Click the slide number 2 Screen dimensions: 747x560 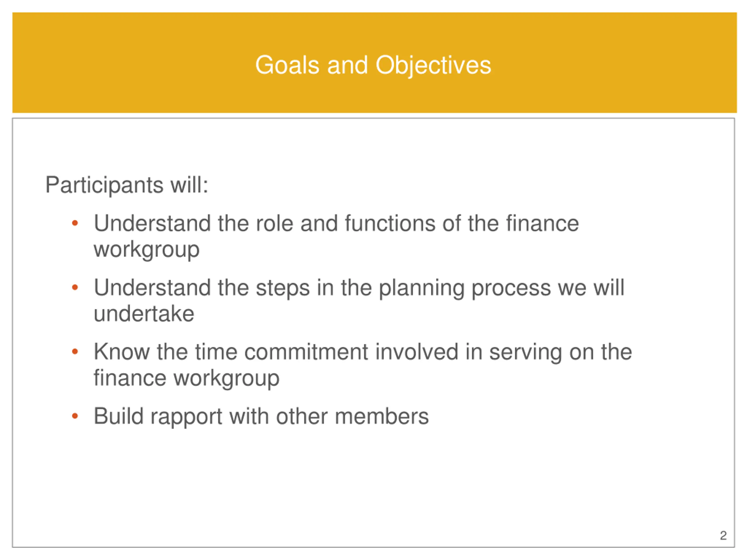(723, 536)
